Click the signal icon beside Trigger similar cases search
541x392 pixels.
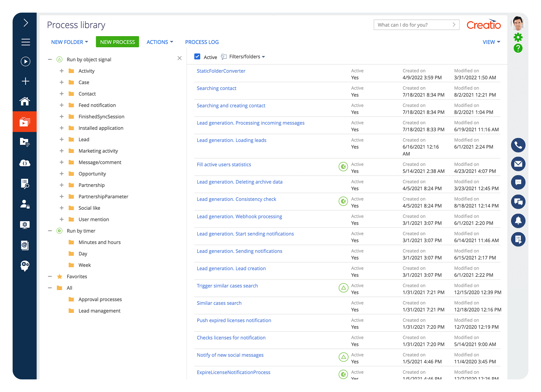pyautogui.click(x=343, y=288)
